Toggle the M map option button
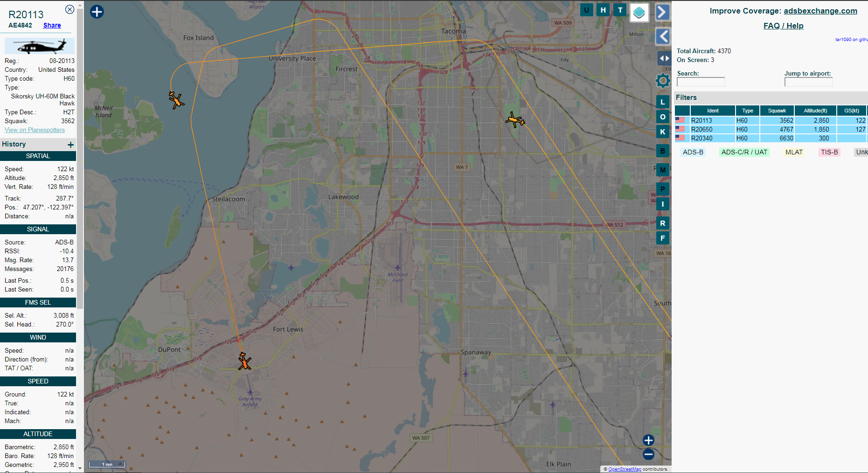 tap(663, 170)
